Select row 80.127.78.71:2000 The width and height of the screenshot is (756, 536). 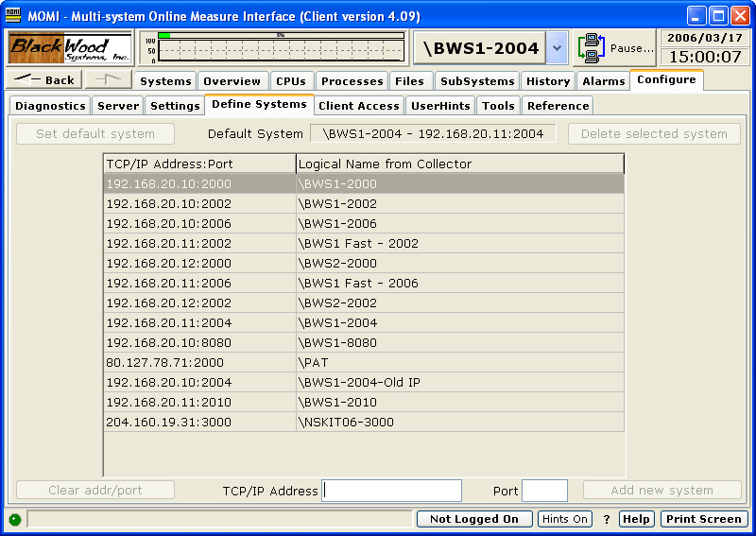click(364, 362)
